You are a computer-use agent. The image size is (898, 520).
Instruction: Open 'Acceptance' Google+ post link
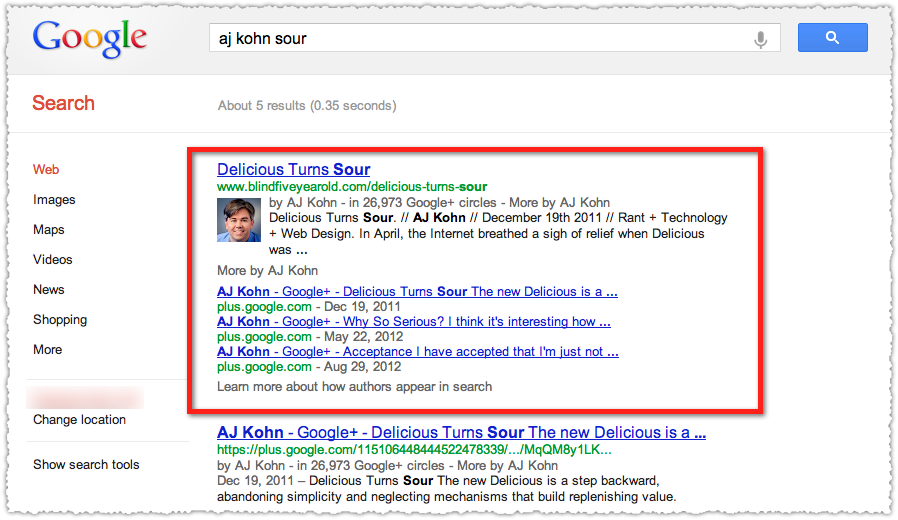pos(418,352)
